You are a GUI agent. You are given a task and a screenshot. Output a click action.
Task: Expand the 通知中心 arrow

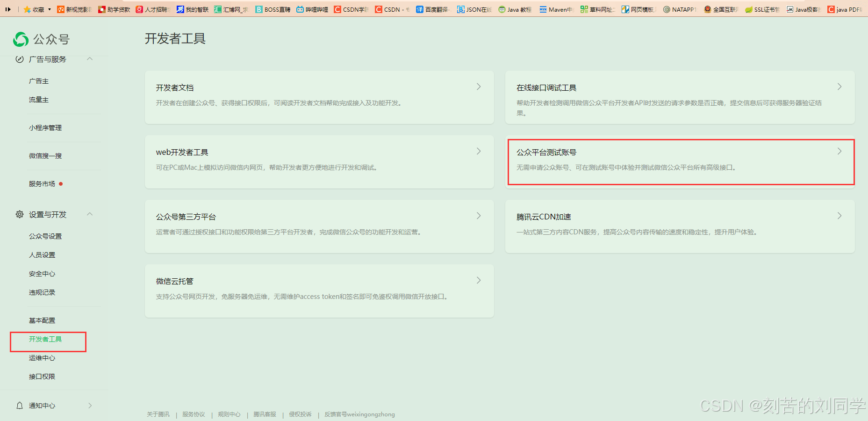coord(90,406)
